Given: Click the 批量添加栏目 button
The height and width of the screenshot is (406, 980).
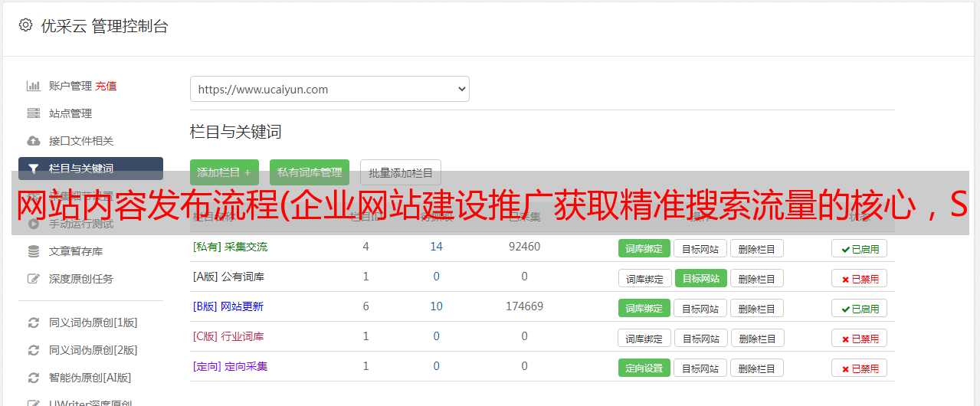Looking at the screenshot, I should click(x=401, y=172).
